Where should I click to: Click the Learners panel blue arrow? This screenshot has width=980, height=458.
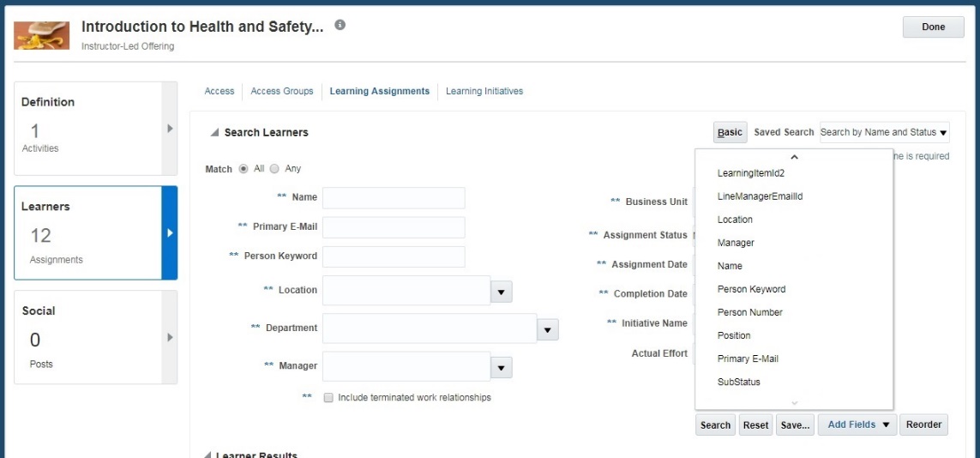169,232
